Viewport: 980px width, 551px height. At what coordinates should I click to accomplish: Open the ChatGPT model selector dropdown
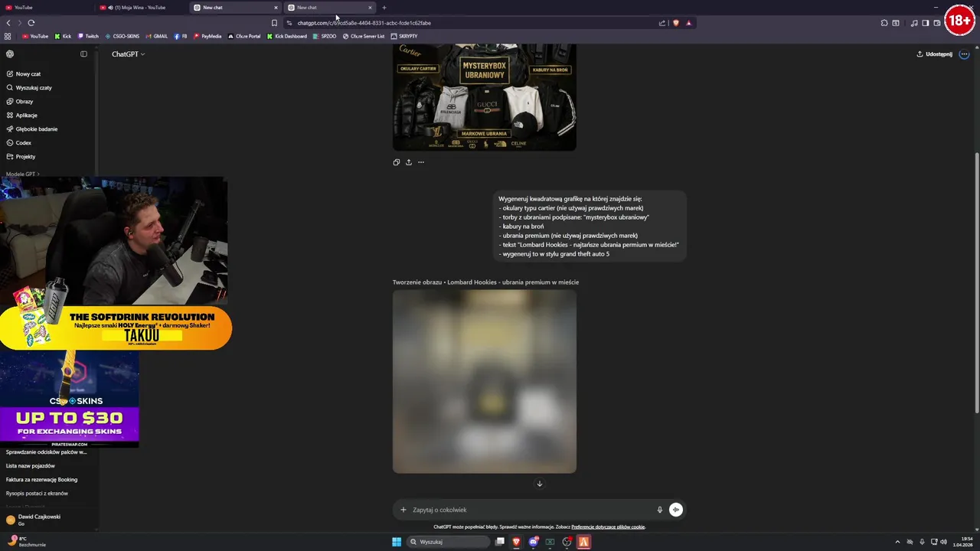(x=128, y=54)
